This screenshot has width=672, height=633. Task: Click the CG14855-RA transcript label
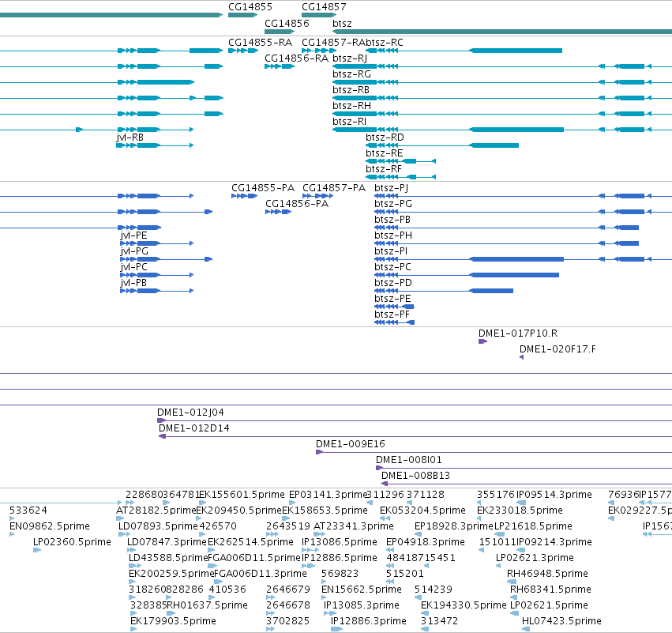click(x=260, y=43)
